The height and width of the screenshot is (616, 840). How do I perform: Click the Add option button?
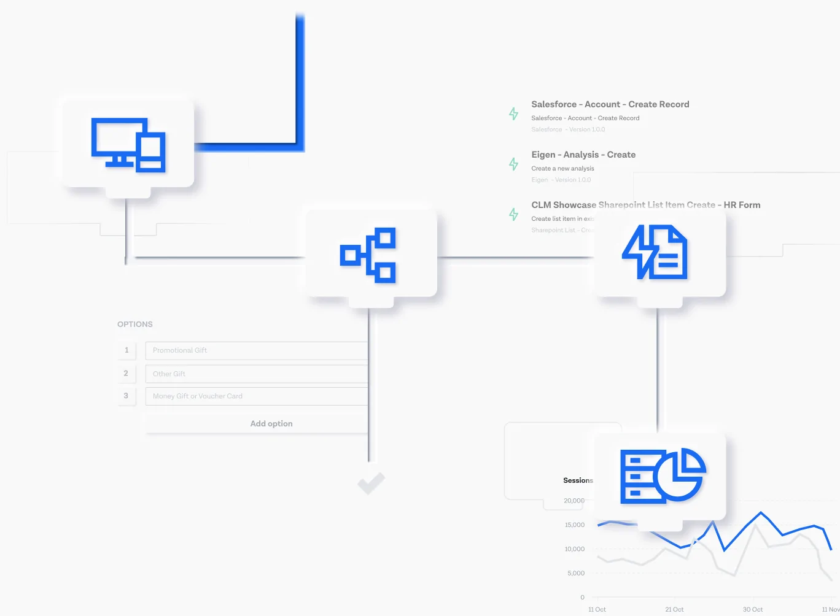point(271,423)
